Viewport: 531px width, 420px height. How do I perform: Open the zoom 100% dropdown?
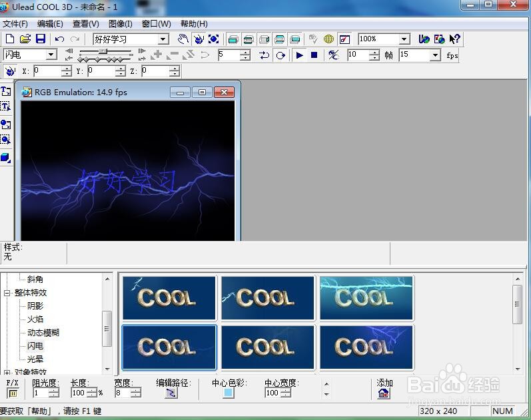404,39
